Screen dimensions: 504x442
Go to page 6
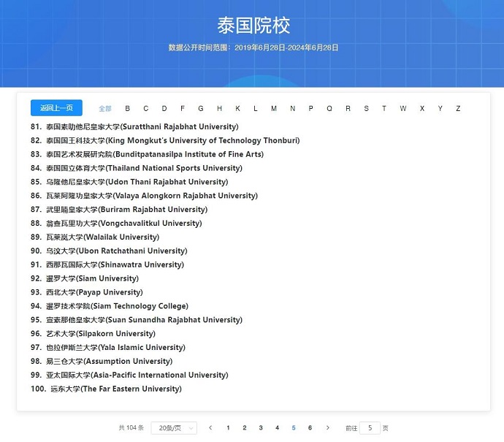[x=310, y=428]
